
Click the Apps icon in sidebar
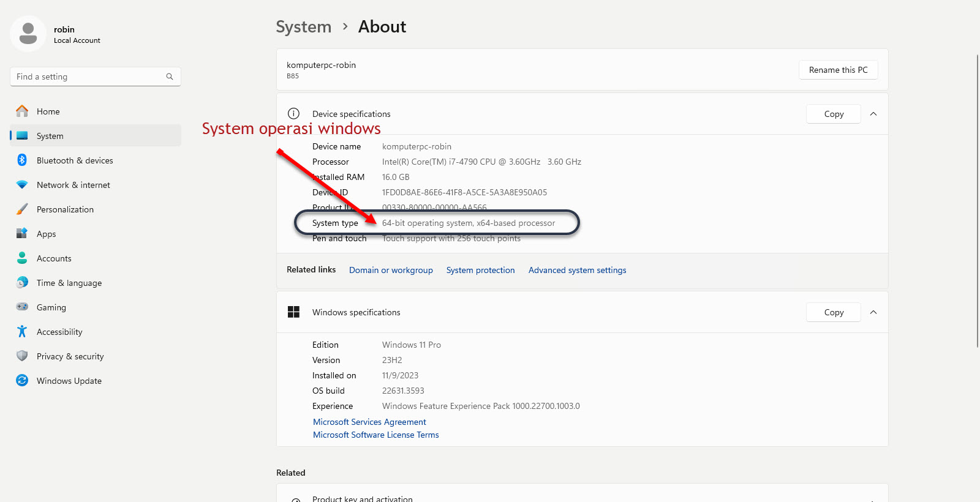click(x=22, y=234)
